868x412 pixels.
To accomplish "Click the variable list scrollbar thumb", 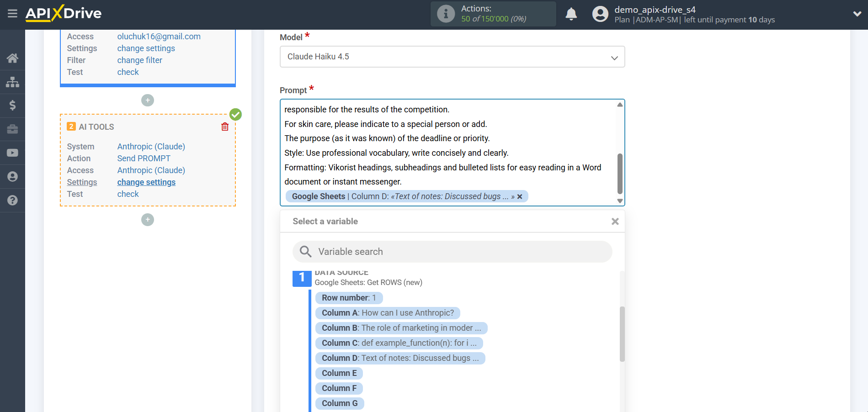I will 622,334.
